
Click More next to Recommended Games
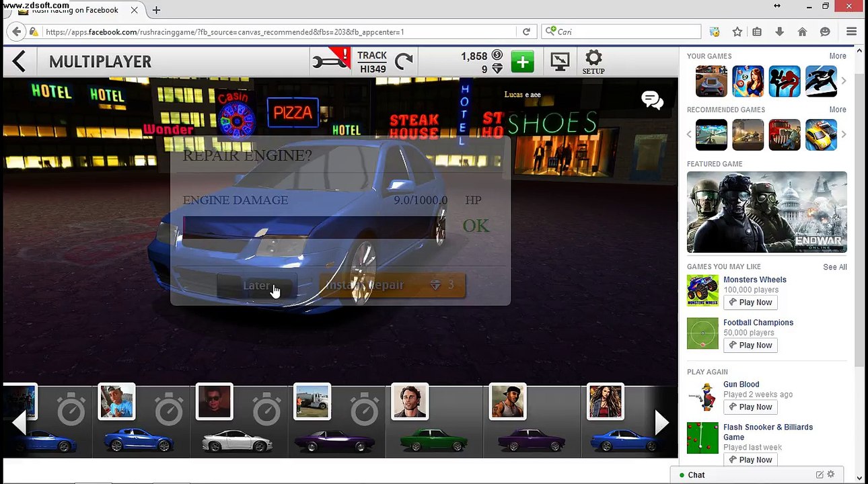838,110
